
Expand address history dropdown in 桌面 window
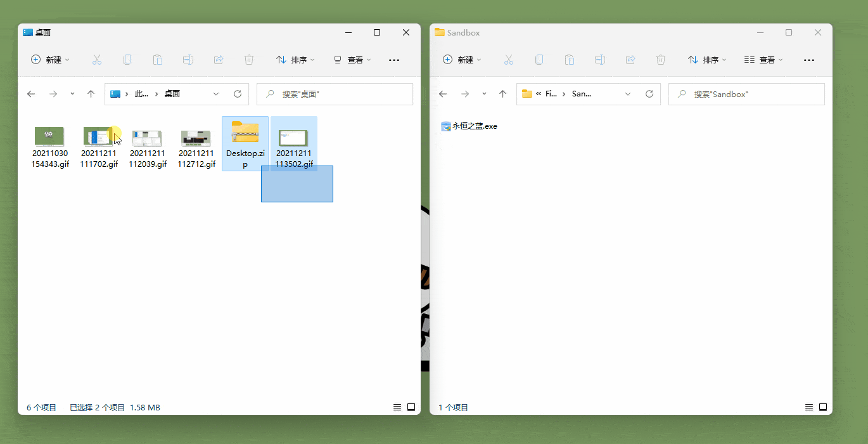[x=216, y=94]
